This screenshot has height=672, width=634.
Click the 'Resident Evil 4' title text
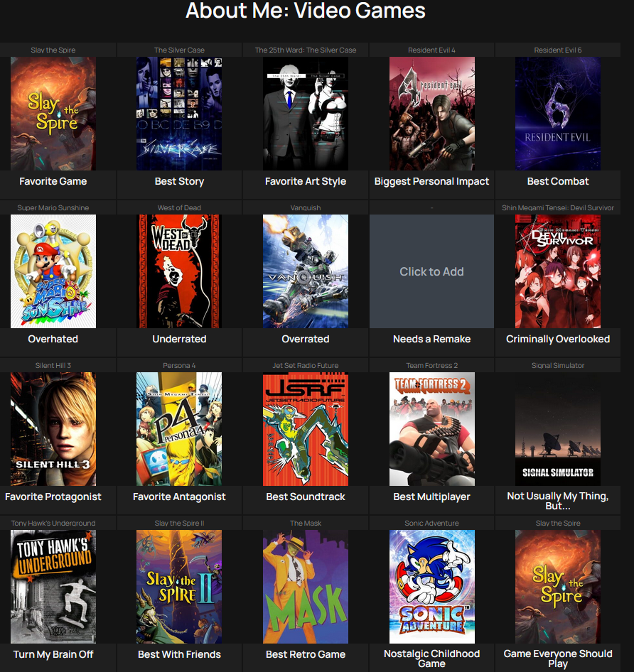coord(431,50)
